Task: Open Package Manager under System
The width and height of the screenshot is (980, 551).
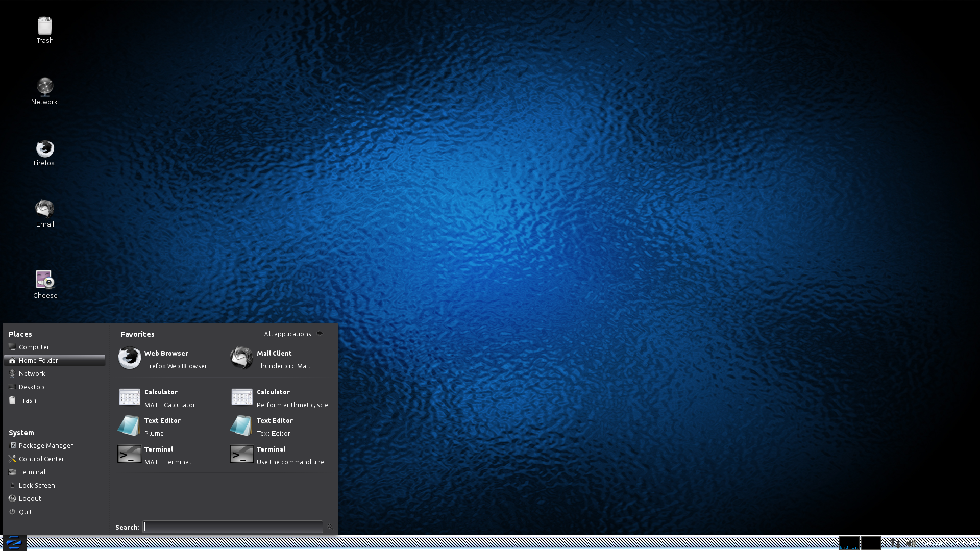Action: point(45,445)
